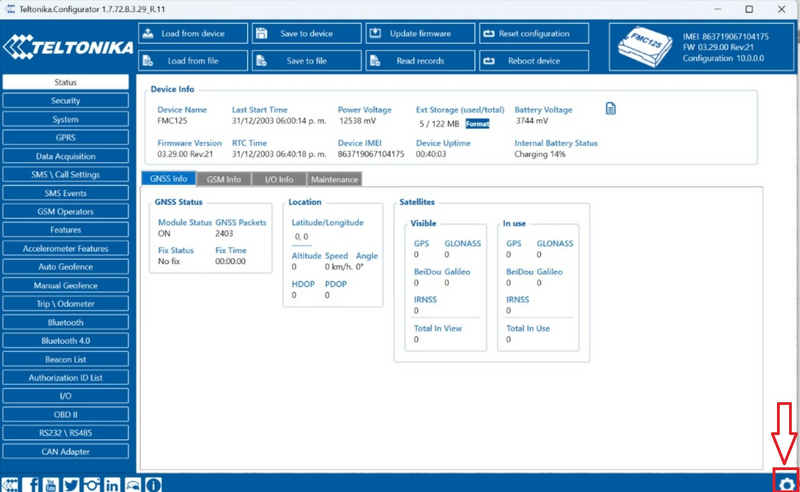The image size is (800, 492).
Task: Open the Security section
Action: click(x=66, y=101)
